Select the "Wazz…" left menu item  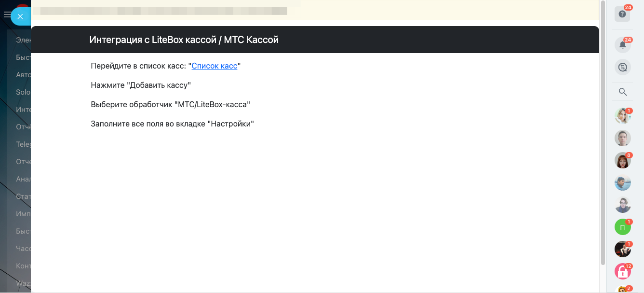coord(23,283)
